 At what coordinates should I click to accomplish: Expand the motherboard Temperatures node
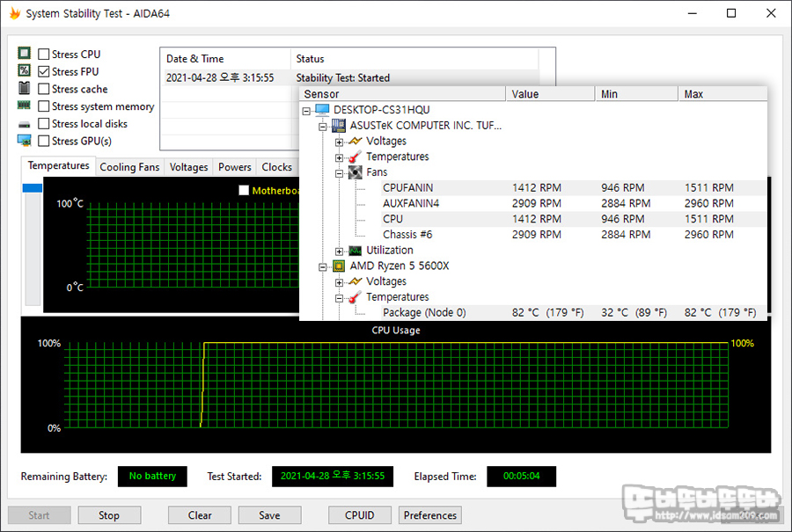click(340, 157)
